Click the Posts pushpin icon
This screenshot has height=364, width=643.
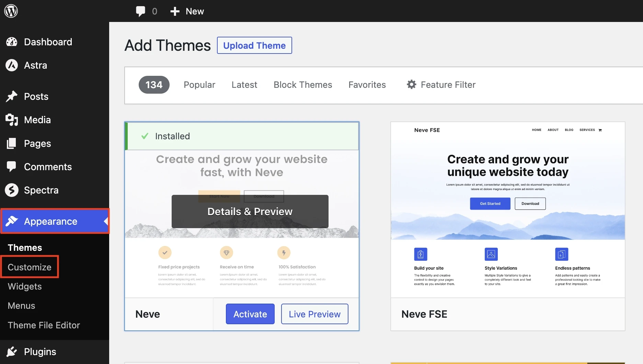(x=12, y=96)
